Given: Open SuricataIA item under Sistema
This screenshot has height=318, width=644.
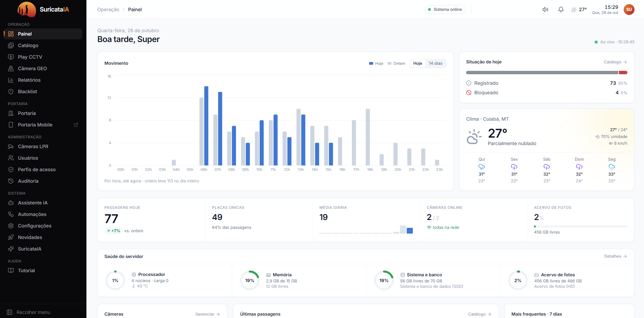Looking at the screenshot, I should tap(43, 249).
